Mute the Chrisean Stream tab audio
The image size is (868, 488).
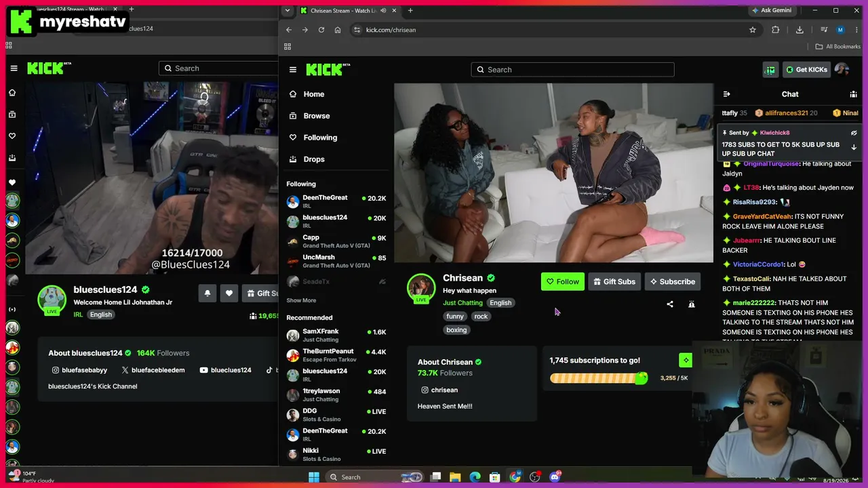[x=384, y=10]
